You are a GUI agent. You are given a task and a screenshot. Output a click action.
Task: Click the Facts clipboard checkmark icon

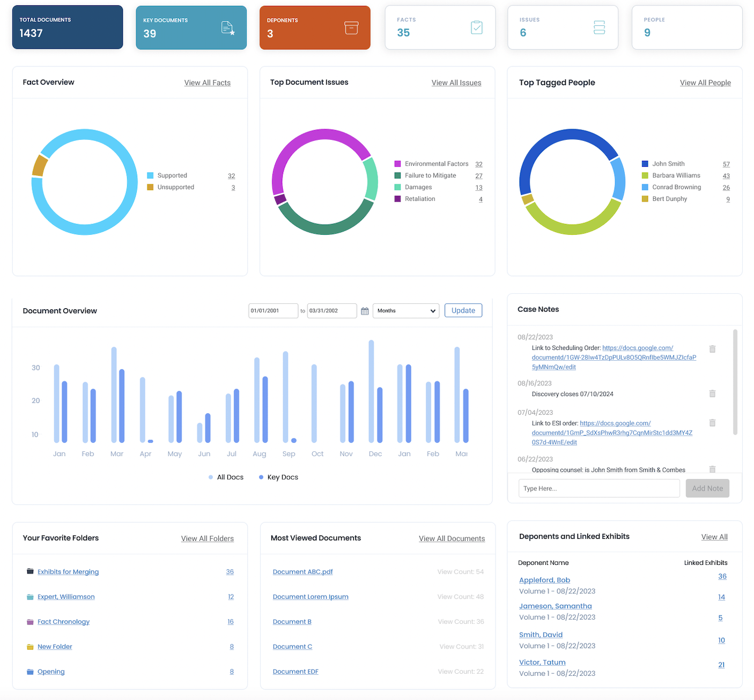click(476, 27)
